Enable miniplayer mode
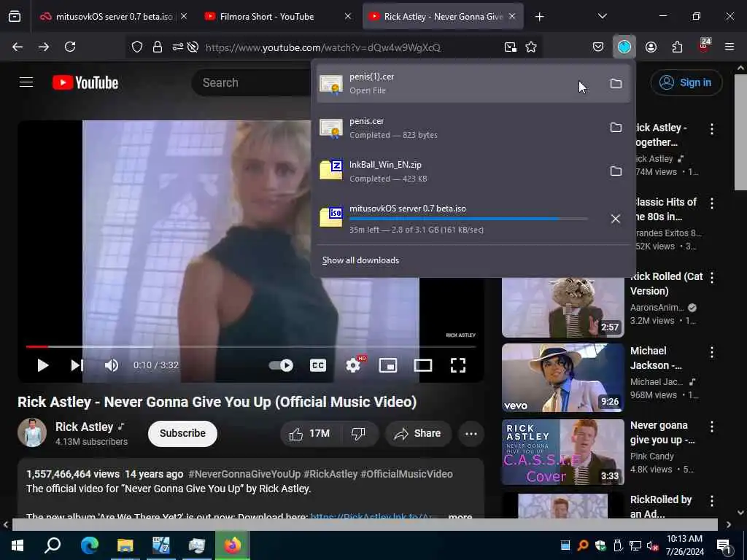Screen dimensions: 747x560 [388, 365]
